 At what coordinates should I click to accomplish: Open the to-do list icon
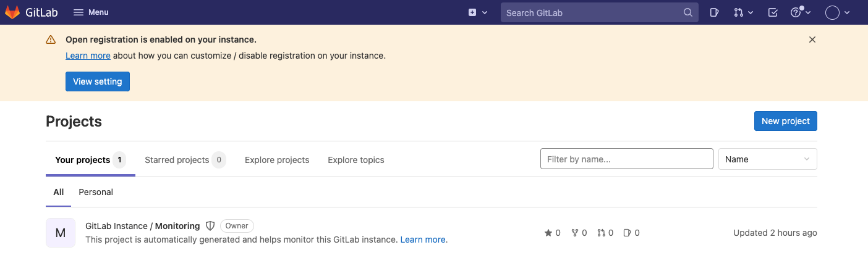pos(773,12)
